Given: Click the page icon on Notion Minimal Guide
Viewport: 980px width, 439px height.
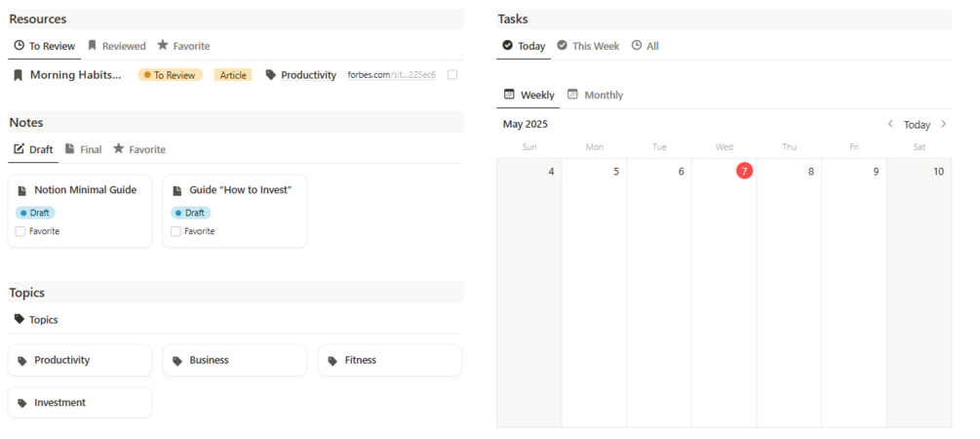Looking at the screenshot, I should (22, 190).
